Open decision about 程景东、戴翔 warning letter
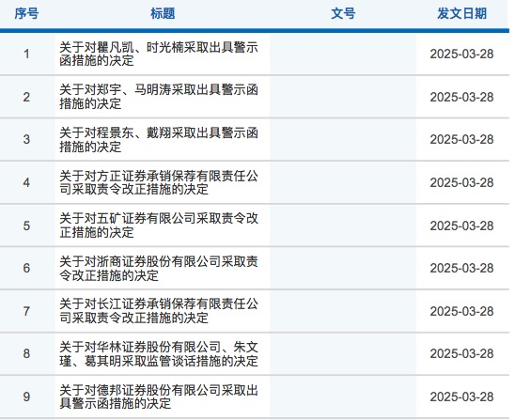Screen dimensions: 515x420 (x=159, y=140)
